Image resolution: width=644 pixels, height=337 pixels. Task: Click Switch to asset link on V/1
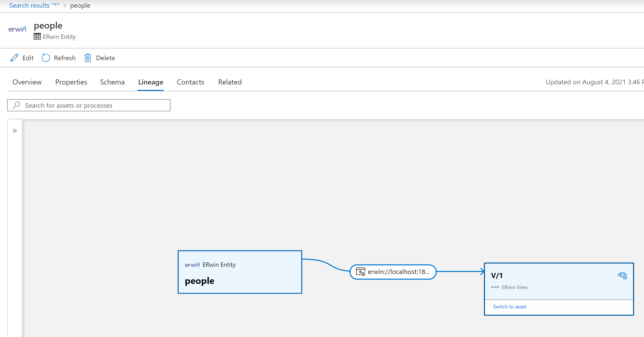point(510,306)
